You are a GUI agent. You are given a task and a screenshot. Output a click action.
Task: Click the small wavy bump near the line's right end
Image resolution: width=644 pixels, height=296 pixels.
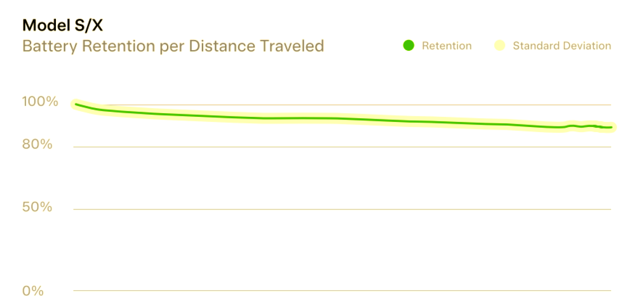(580, 126)
